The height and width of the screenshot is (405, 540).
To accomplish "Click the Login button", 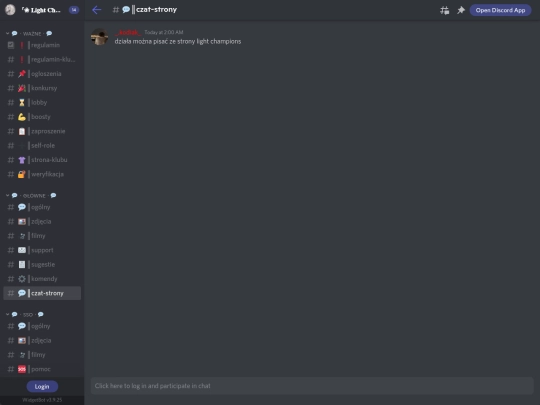I will (42, 386).
